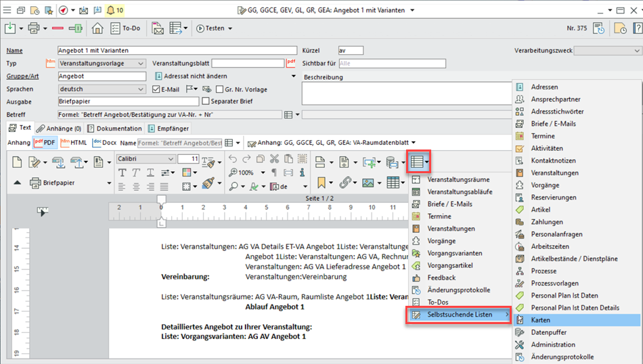Check the Gr. Nr. Vorlage checkbox

coord(220,89)
